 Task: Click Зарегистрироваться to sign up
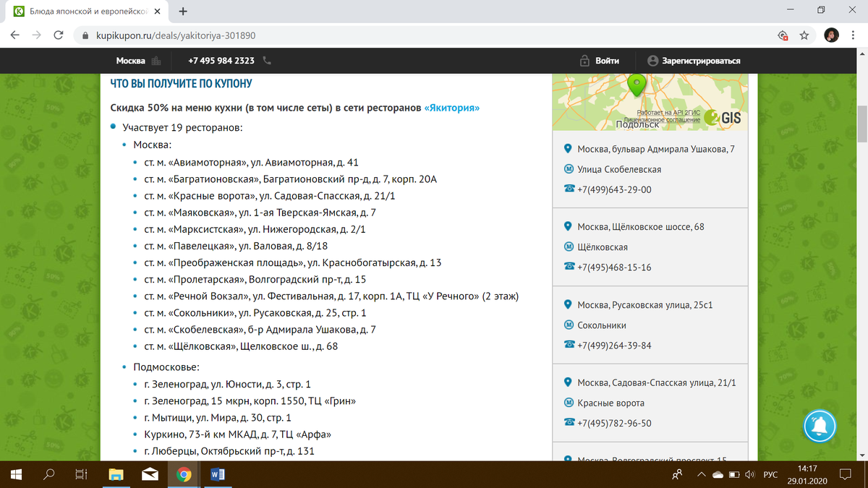[x=694, y=61]
